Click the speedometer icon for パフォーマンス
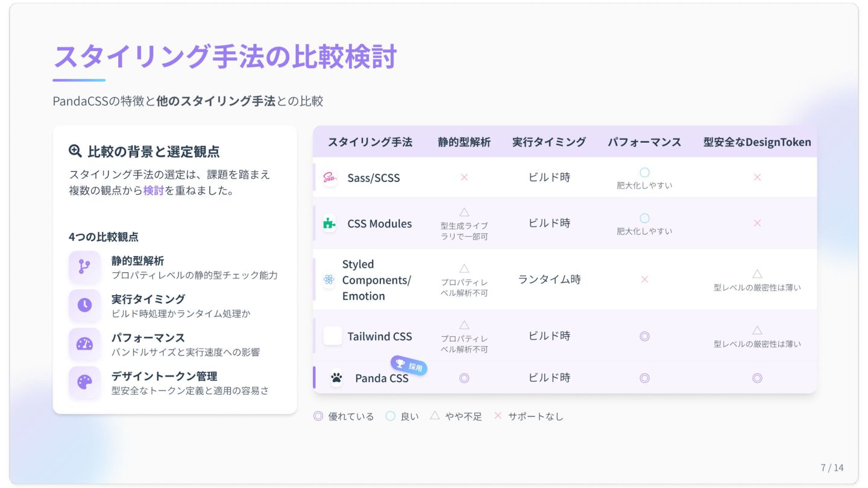This screenshot has width=868, height=488. pyautogui.click(x=84, y=344)
